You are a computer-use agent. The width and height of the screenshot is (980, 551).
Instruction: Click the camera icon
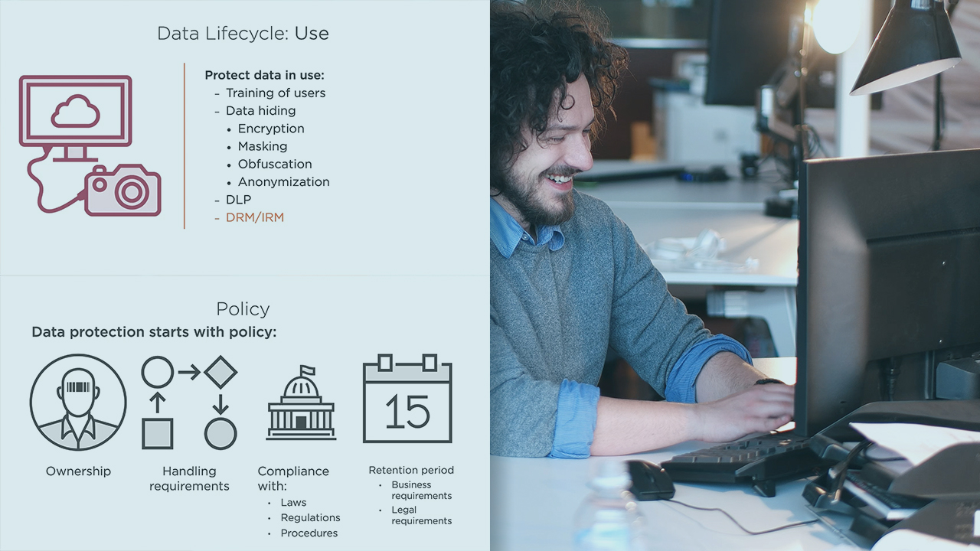point(123,191)
